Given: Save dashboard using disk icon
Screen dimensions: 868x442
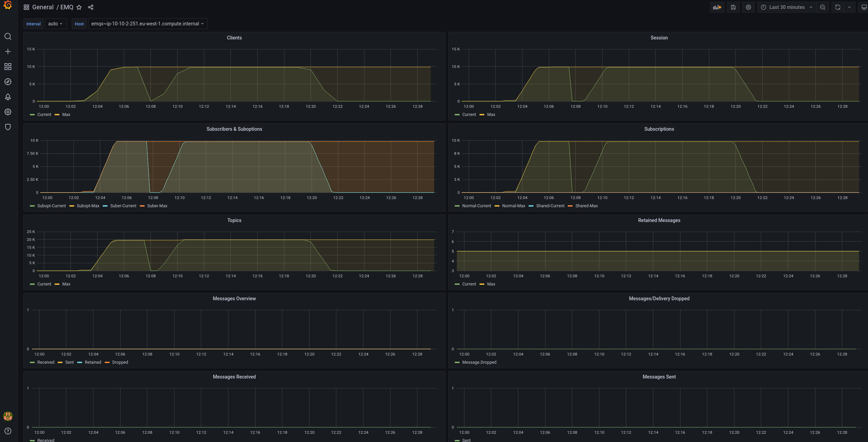Looking at the screenshot, I should (733, 7).
